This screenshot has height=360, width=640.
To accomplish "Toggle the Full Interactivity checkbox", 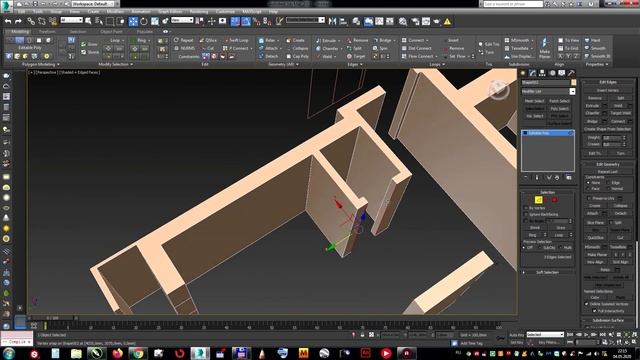I will (x=594, y=311).
